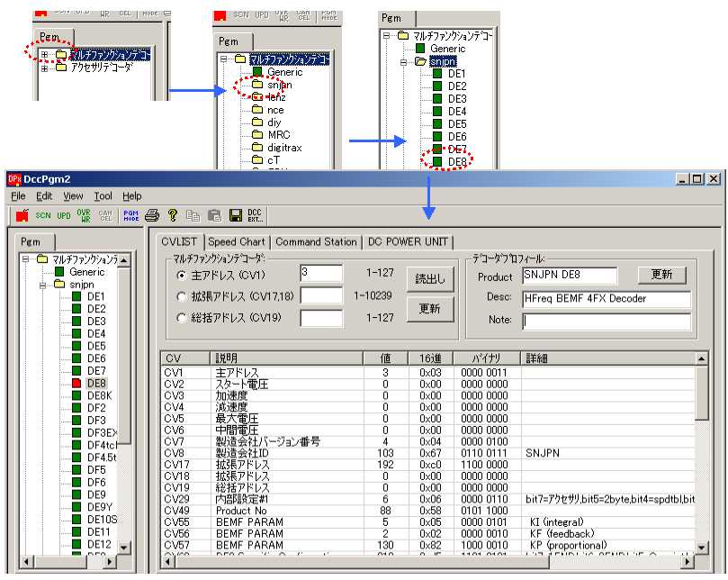The image size is (728, 580).
Task: Select the 総括アドレス (CV19) radio button
Action: tap(182, 318)
